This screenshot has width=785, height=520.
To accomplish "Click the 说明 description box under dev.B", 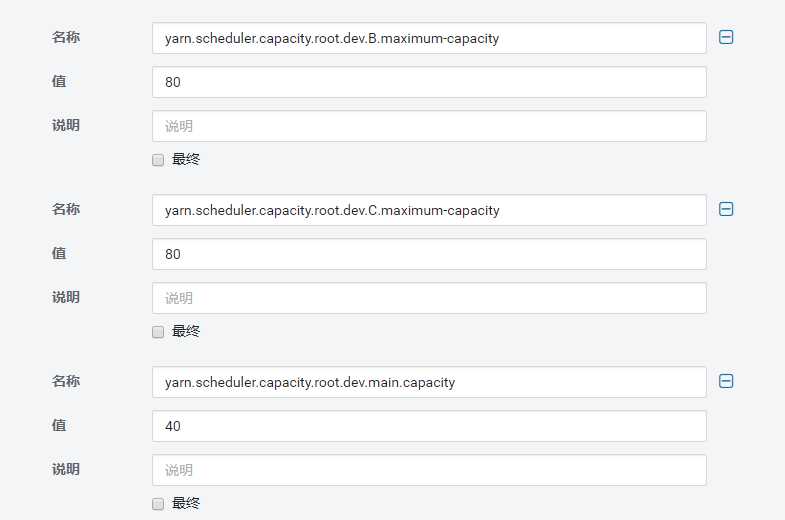I will [x=429, y=126].
